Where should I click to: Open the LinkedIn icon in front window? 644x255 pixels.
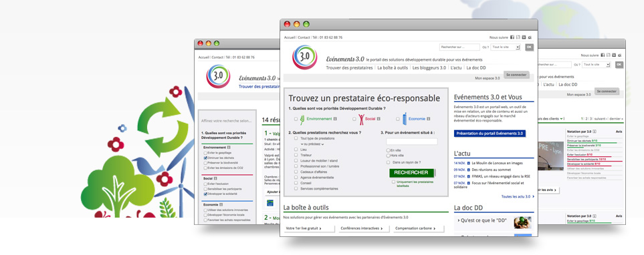pyautogui.click(x=524, y=37)
